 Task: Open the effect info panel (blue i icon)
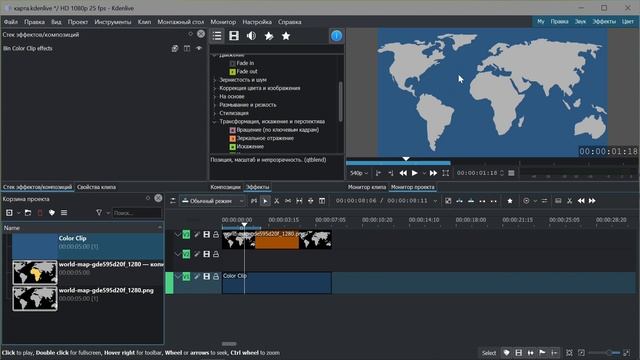pos(336,36)
